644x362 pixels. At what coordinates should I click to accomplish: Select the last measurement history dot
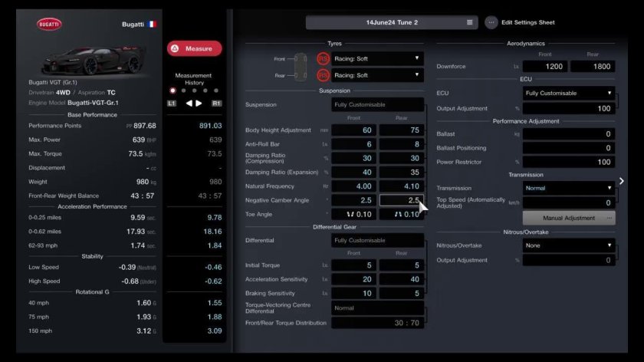(215, 90)
